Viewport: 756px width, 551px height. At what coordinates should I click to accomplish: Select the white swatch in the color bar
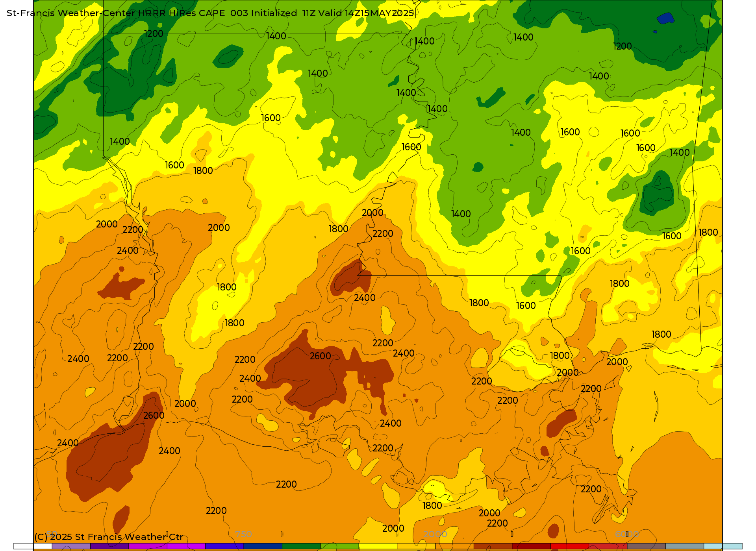click(33, 546)
